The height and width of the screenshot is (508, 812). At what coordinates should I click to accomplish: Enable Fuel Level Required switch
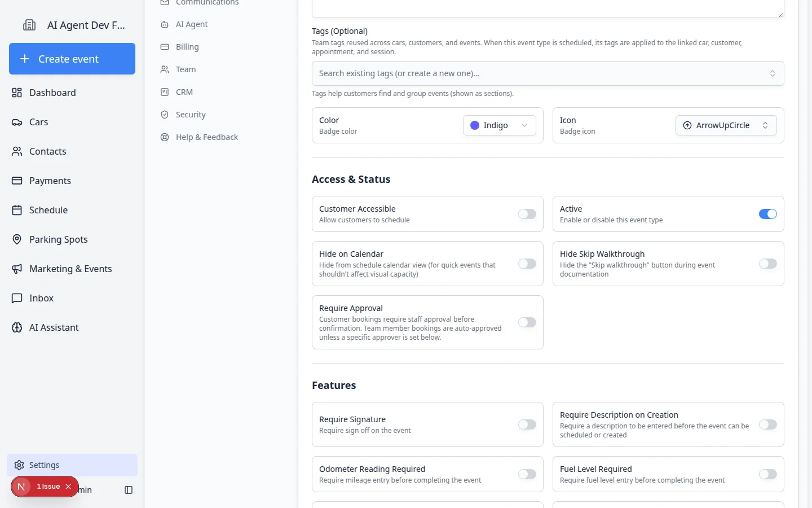768,474
